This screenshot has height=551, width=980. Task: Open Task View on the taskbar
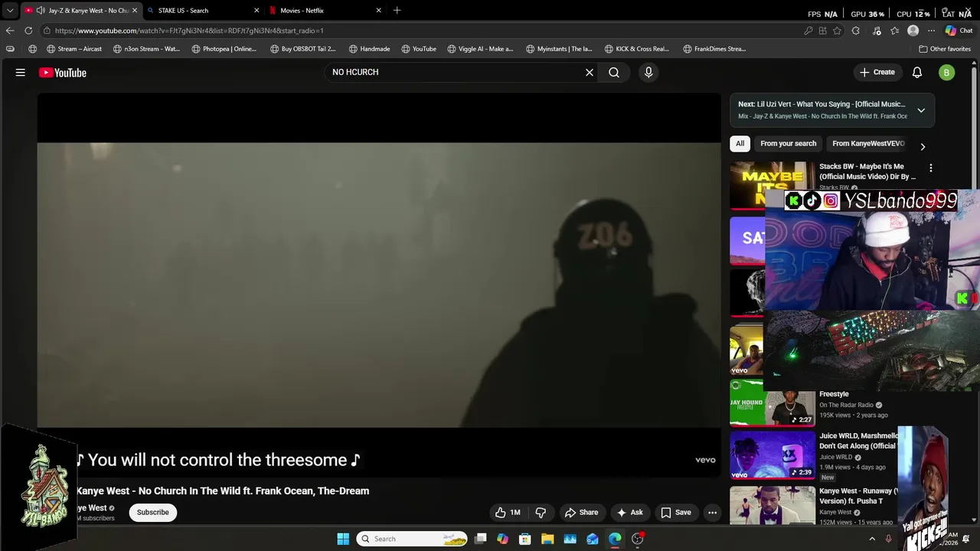(481, 539)
